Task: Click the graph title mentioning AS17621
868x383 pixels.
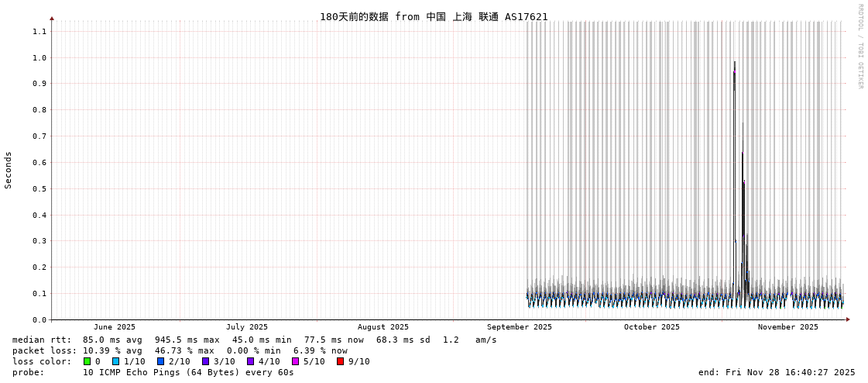Action: (434, 16)
